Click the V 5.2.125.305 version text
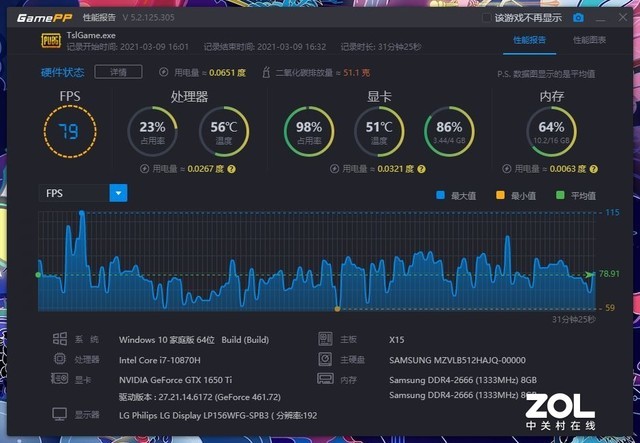640x443 pixels. (148, 18)
